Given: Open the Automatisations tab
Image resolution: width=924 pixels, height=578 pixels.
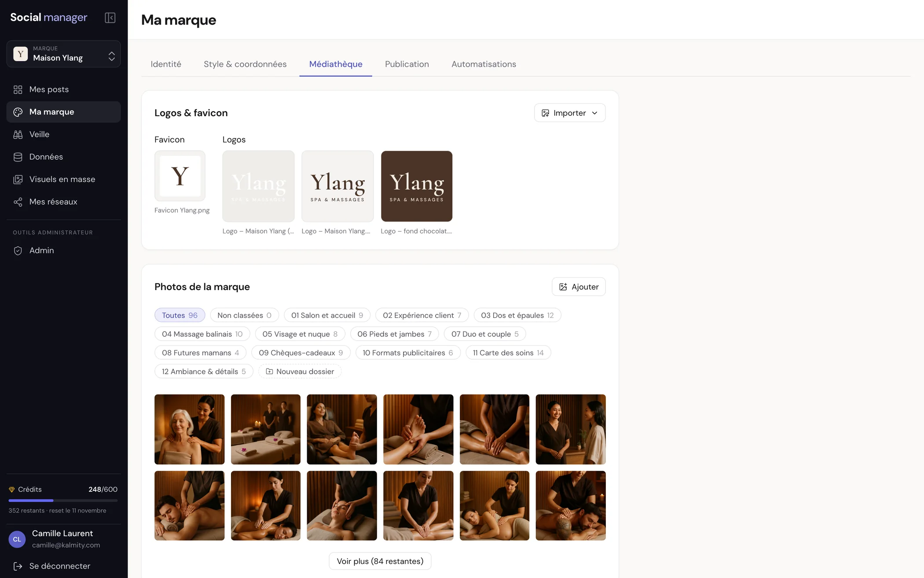Looking at the screenshot, I should pyautogui.click(x=484, y=64).
